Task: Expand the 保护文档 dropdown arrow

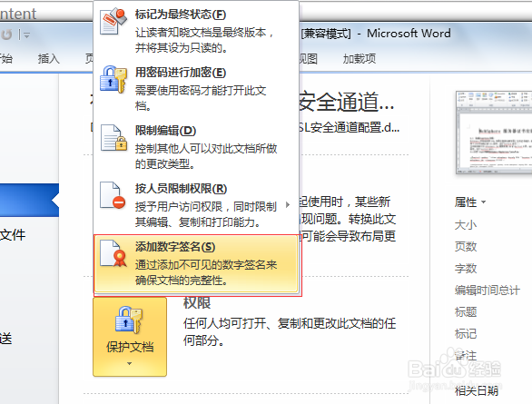Action: tap(129, 364)
